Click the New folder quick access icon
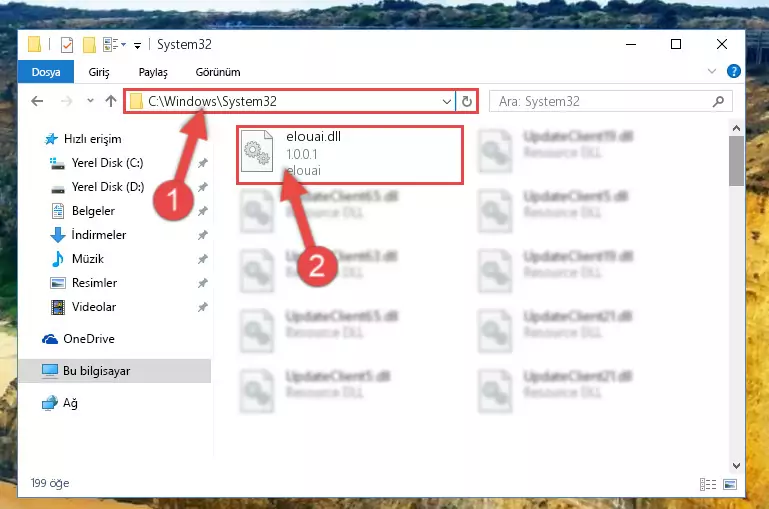 click(89, 45)
